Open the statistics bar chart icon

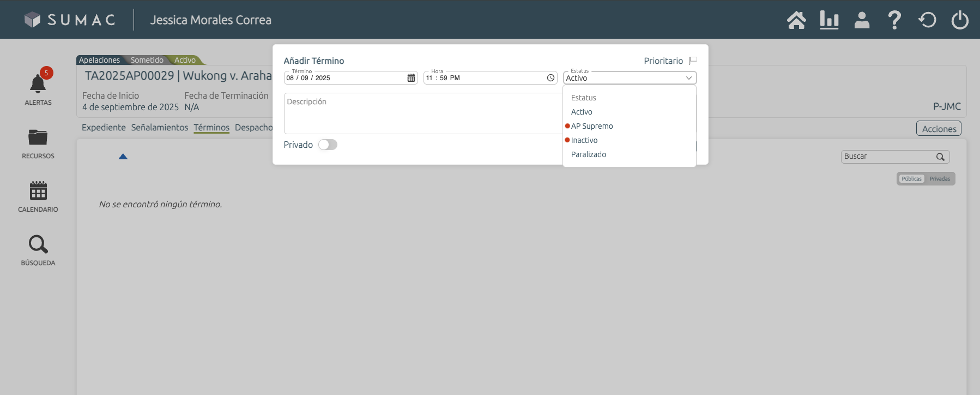click(x=829, y=20)
